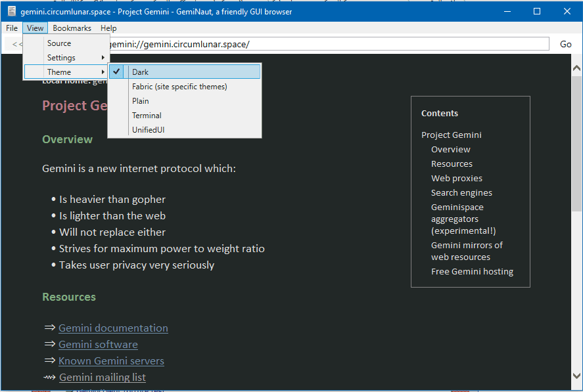Pick the UnifiedUI theme
Image resolution: width=583 pixels, height=392 pixels.
pyautogui.click(x=148, y=130)
